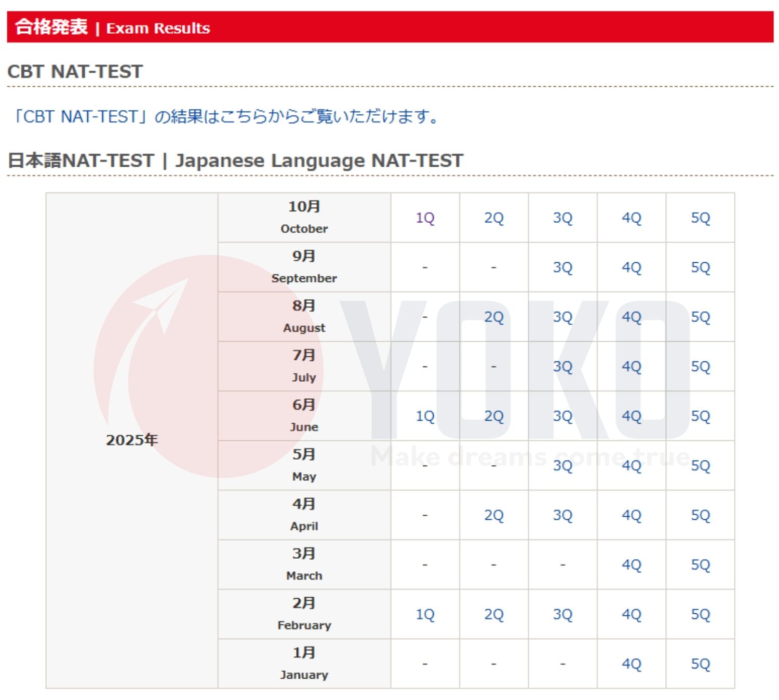Select the 2Q results for April
The image size is (779, 700).
(x=494, y=516)
